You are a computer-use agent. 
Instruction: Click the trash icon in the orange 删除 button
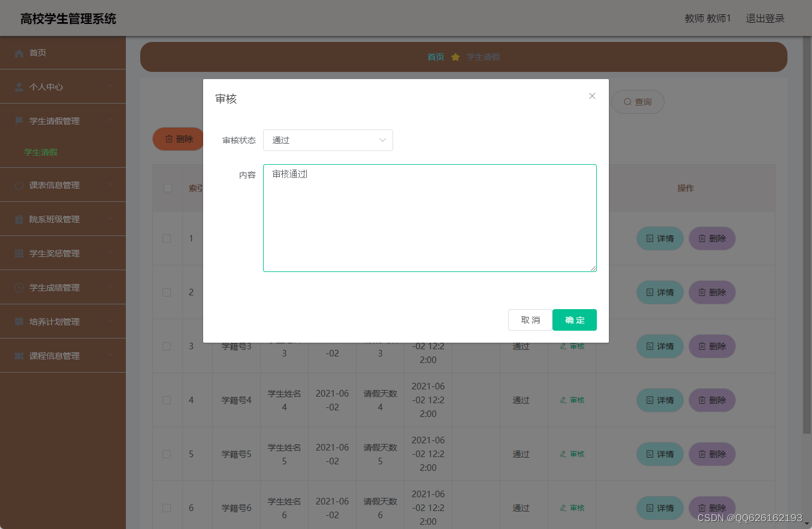pos(169,139)
